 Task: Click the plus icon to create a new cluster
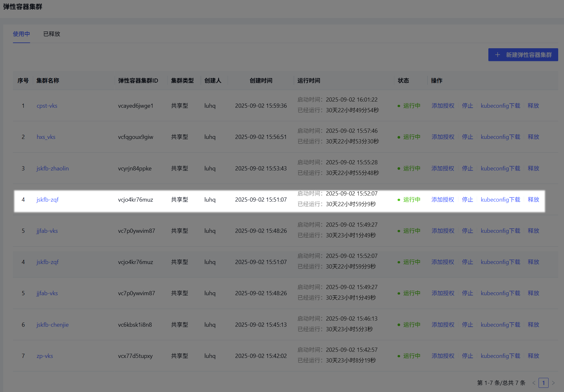coord(497,55)
